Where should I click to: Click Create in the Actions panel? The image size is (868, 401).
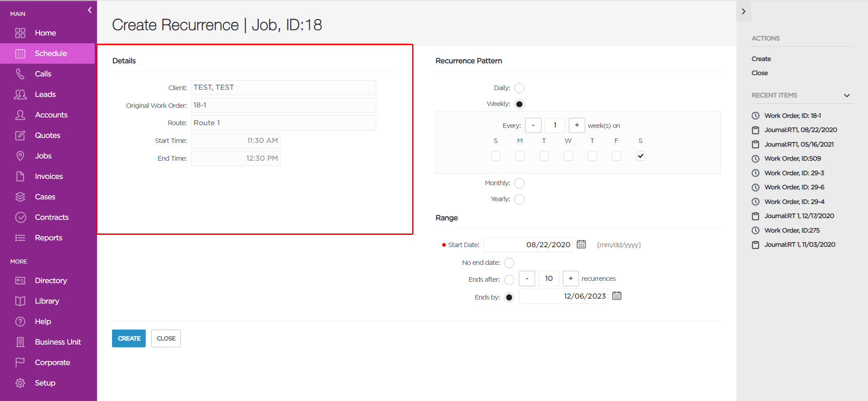point(761,59)
